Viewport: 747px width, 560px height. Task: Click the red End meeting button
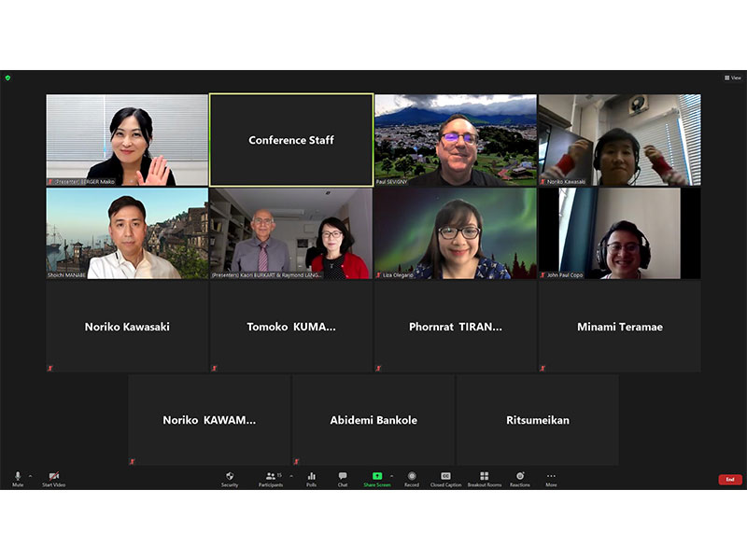click(x=730, y=480)
